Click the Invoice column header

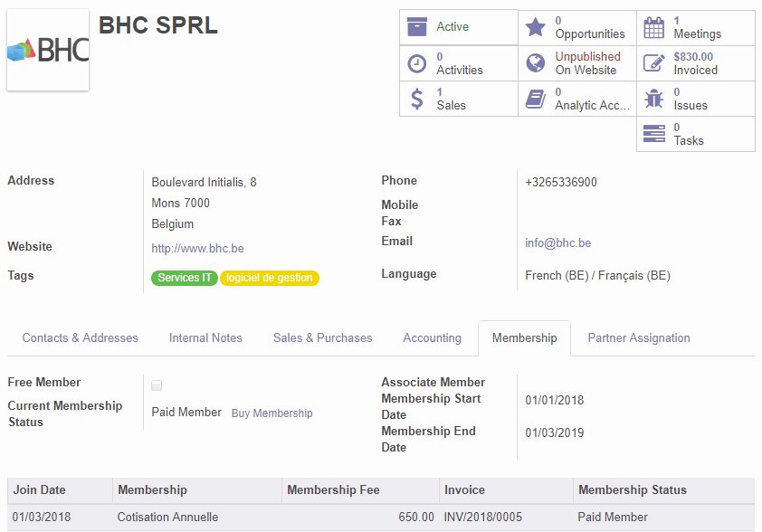point(464,489)
